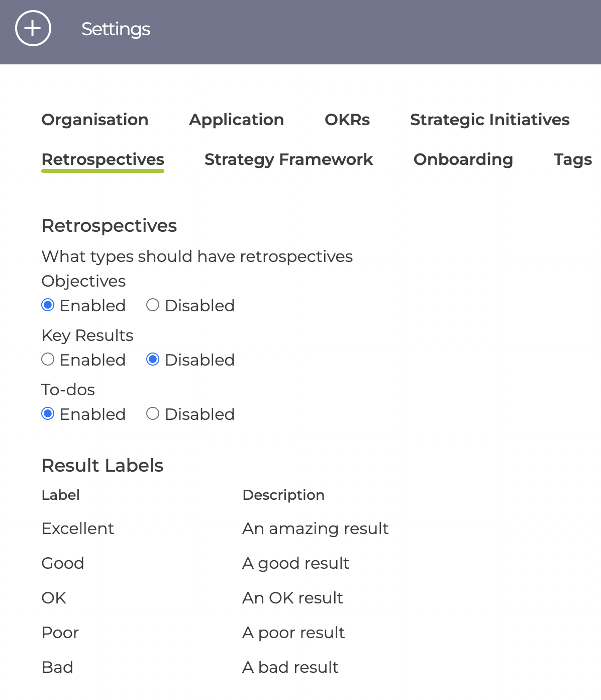
Task: Switch to the Application tab
Action: [x=237, y=120]
